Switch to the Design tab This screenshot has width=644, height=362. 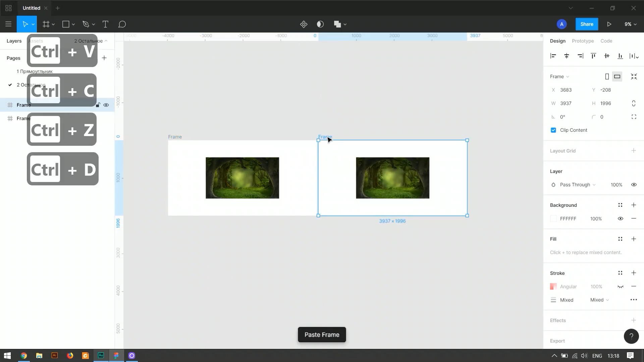click(x=557, y=41)
